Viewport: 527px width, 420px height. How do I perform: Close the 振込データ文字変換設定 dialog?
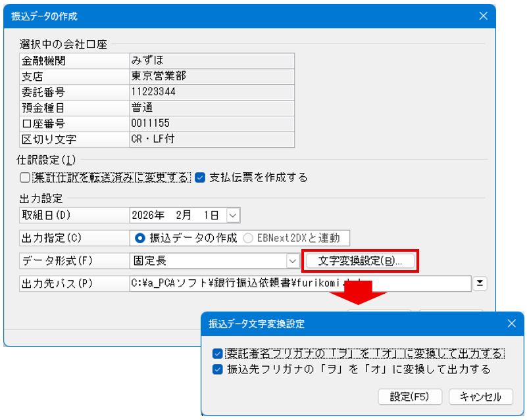[512, 324]
